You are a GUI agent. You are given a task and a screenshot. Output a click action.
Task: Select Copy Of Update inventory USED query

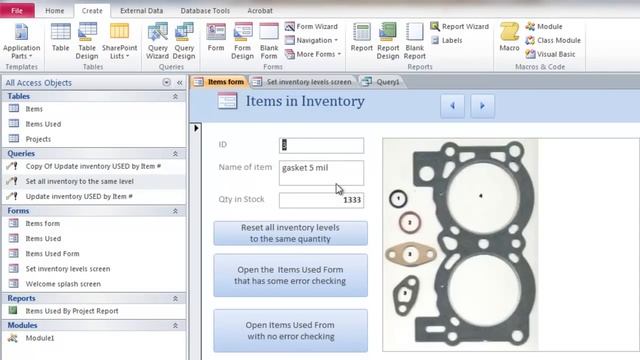tap(94, 166)
